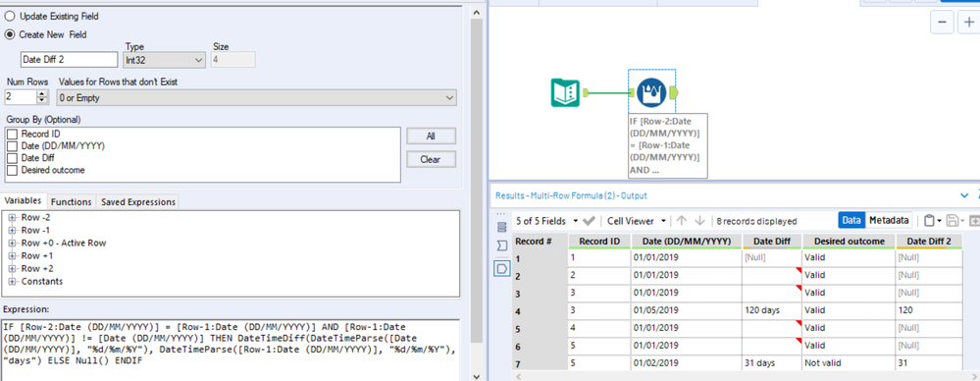The image size is (980, 381).
Task: Expand the Row -1 variables node
Action: click(12, 230)
